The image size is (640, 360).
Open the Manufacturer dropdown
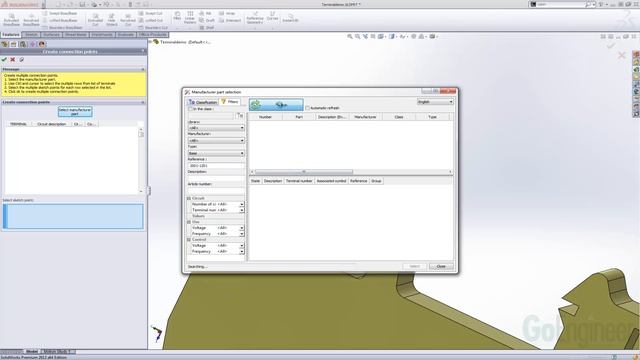click(x=216, y=140)
